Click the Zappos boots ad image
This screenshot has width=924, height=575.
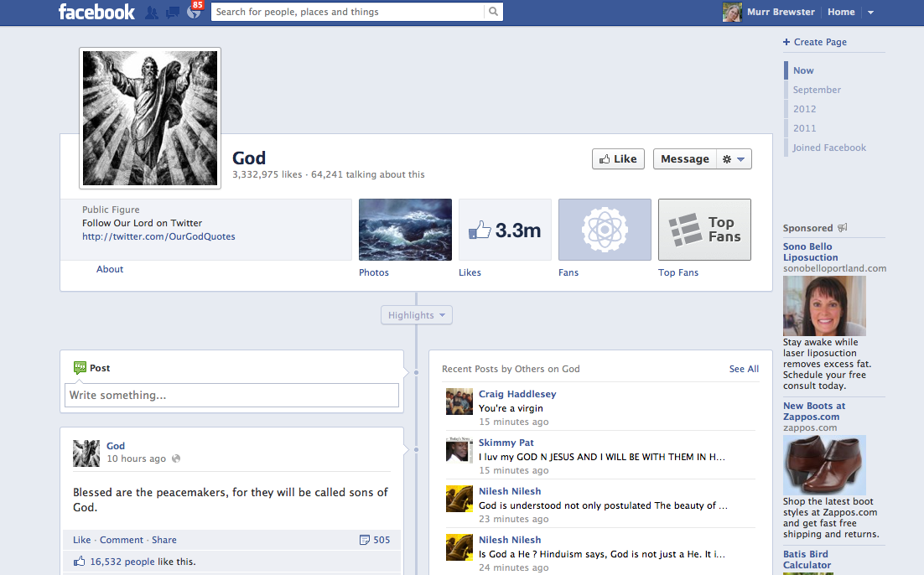click(824, 465)
